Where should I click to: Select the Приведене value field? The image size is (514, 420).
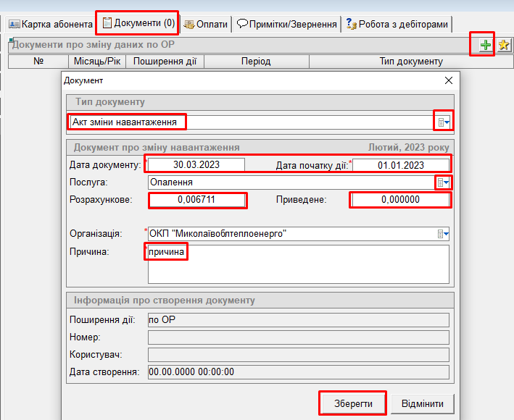400,200
